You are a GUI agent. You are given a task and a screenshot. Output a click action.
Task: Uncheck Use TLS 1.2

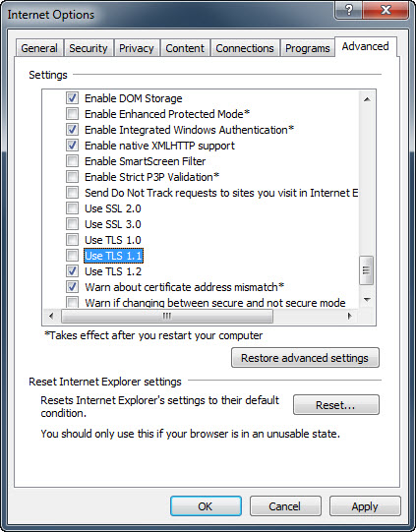coord(72,271)
